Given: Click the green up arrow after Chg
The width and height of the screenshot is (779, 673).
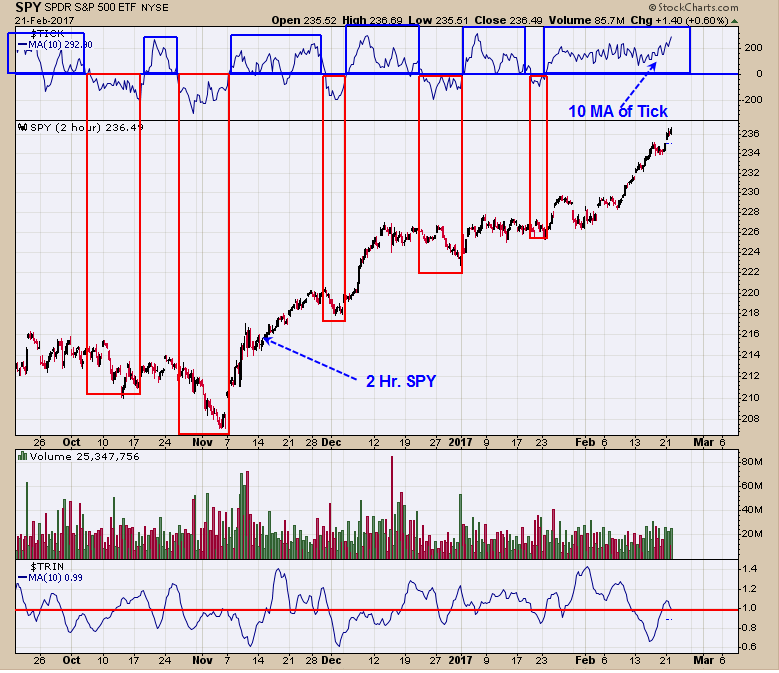Looking at the screenshot, I should [734, 21].
